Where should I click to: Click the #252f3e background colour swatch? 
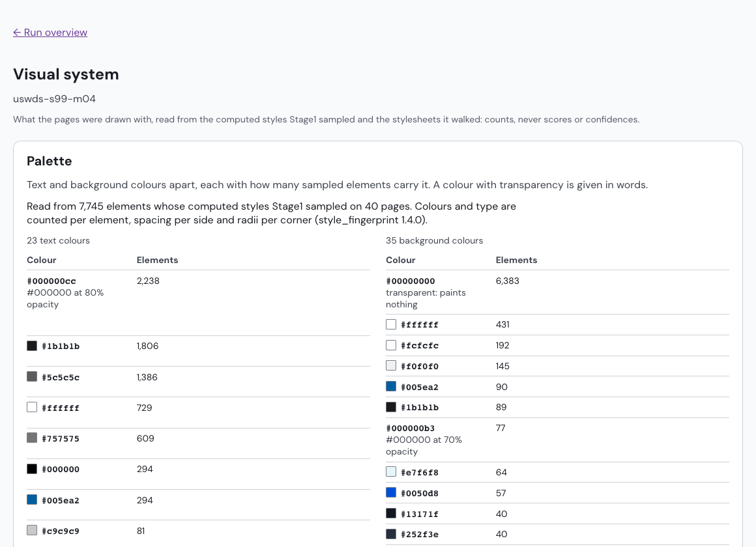[391, 533]
